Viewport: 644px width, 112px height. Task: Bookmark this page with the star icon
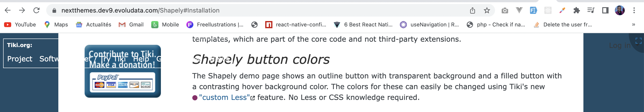pyautogui.click(x=486, y=11)
